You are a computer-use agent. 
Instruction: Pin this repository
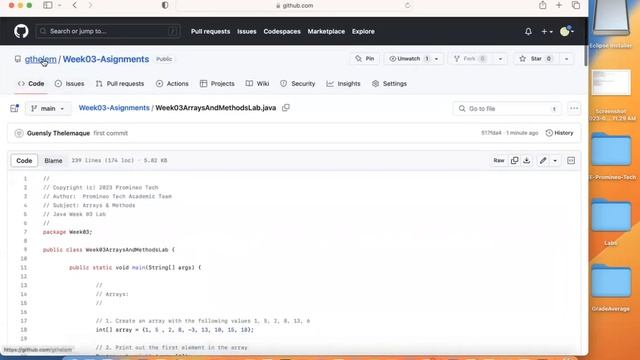click(x=364, y=59)
